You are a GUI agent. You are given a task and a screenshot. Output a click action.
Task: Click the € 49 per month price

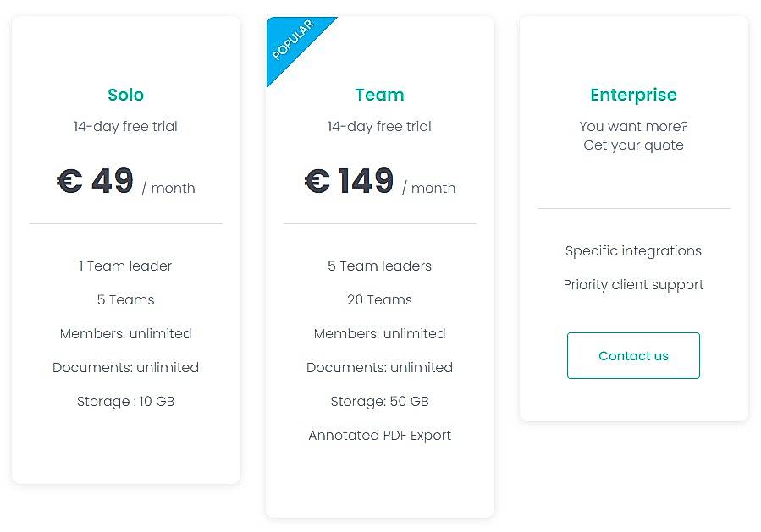[125, 181]
